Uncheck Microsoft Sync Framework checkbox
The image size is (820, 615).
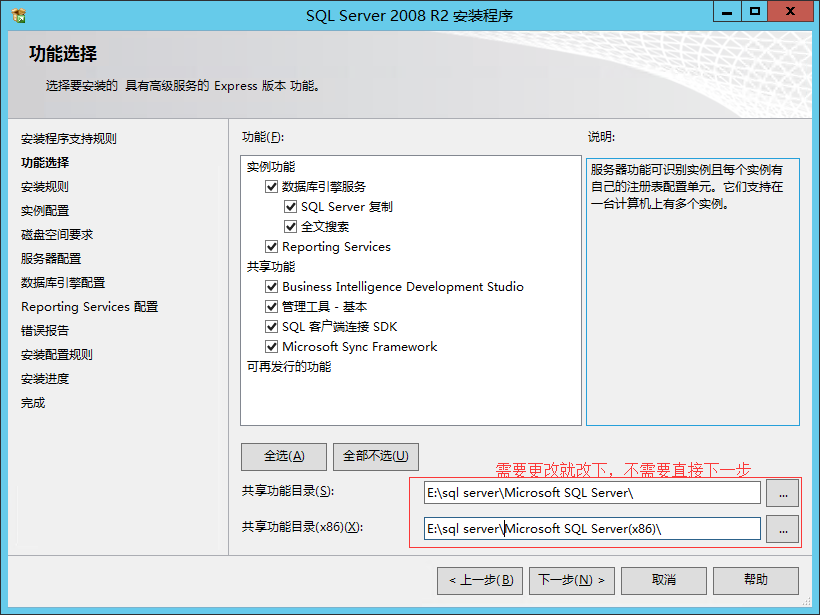click(x=271, y=347)
